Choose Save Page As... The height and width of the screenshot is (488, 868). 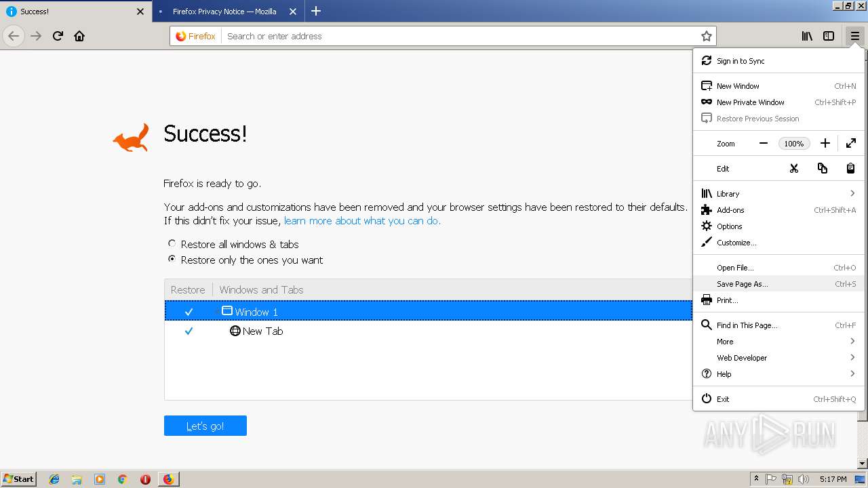(778, 284)
